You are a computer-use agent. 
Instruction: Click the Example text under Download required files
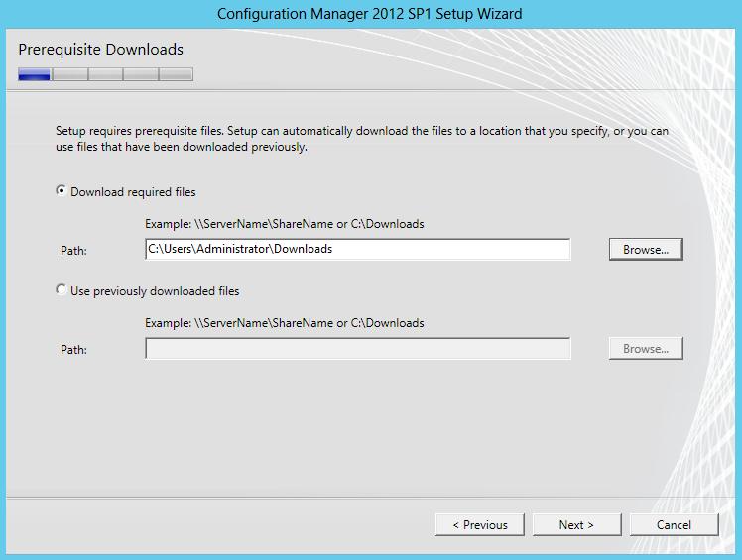285,224
